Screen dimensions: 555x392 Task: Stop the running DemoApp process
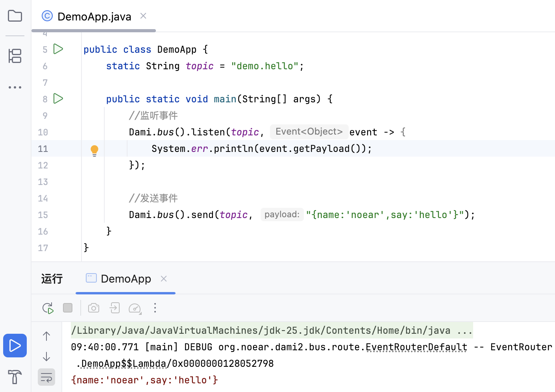click(x=68, y=308)
